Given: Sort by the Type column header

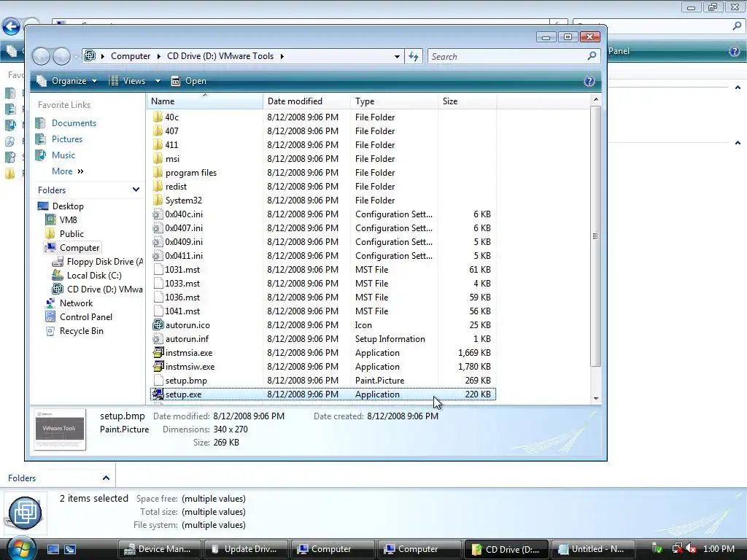Looking at the screenshot, I should (x=394, y=101).
